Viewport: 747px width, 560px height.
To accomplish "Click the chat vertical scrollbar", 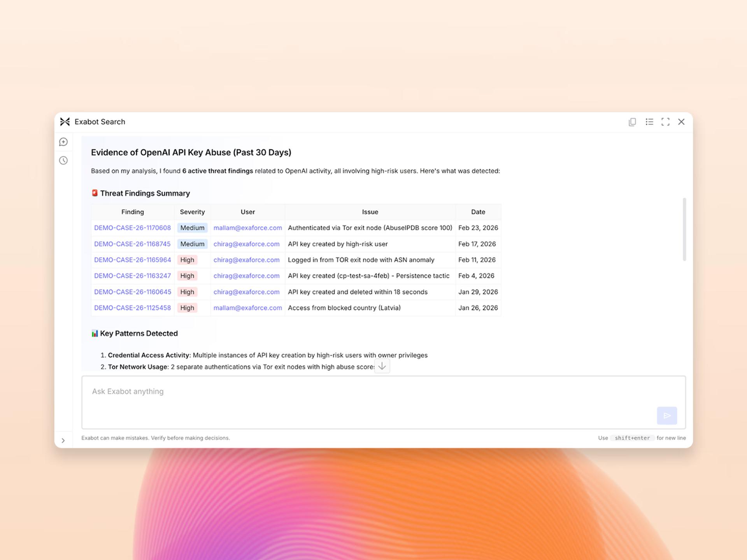I will [684, 229].
